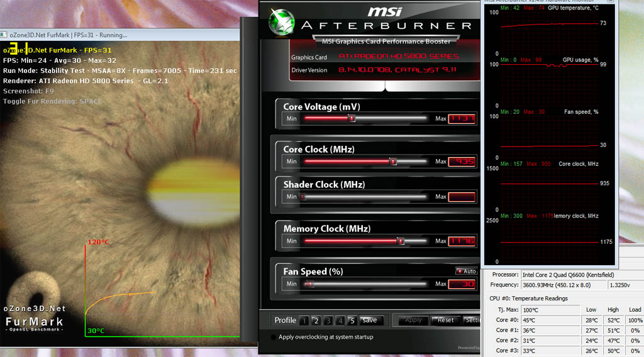Click the Toggle Fur Rendering: SPACE hint
Screen dimensions: 644x357
coord(52,101)
